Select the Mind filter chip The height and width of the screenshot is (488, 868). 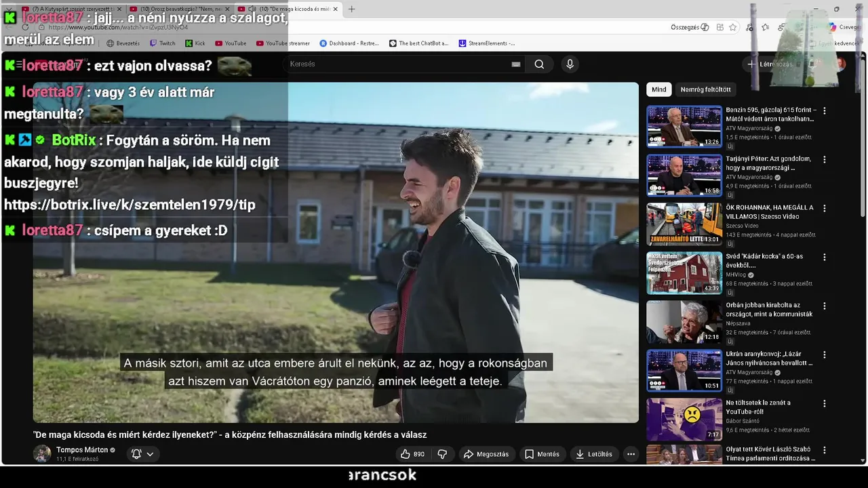pos(659,89)
